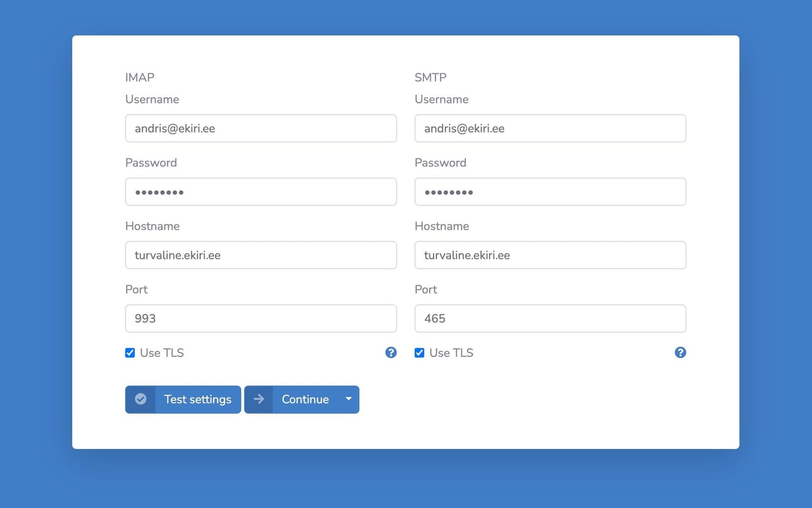Click the checkmark icon on Test settings
812x508 pixels.
point(141,399)
